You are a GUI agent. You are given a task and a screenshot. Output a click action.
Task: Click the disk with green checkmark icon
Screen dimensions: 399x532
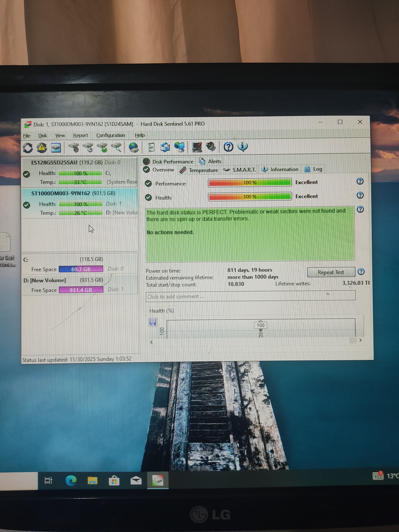point(102,147)
